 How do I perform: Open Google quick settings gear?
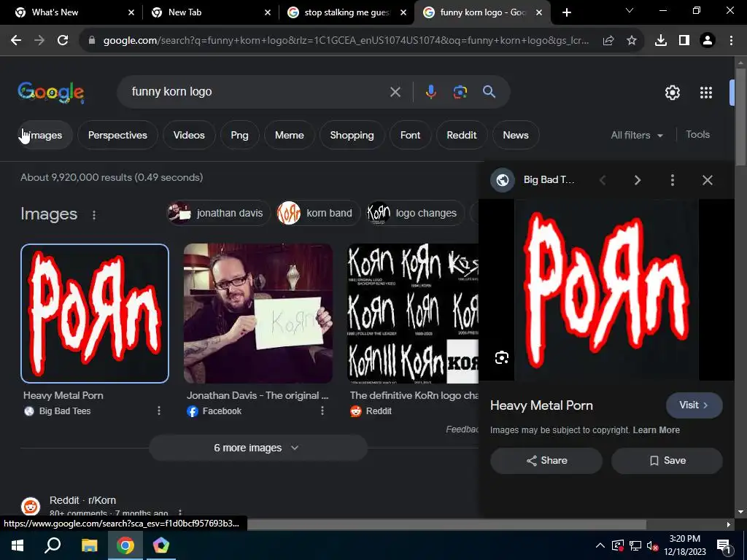pyautogui.click(x=672, y=93)
